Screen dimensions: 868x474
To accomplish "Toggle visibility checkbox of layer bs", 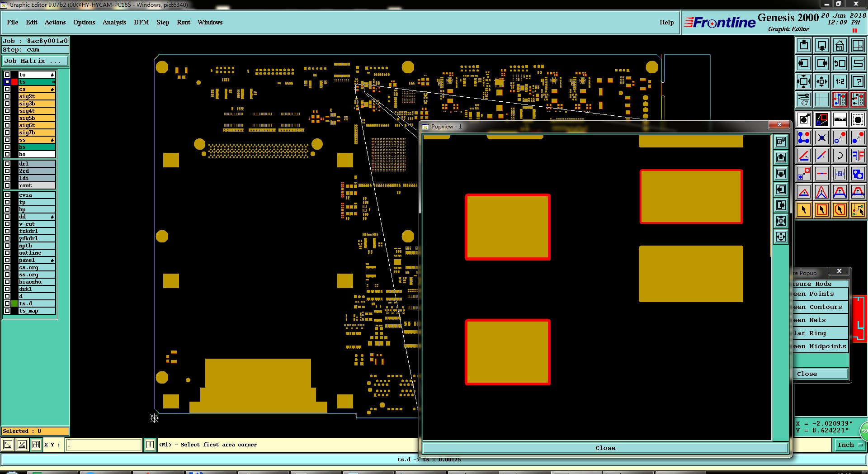I will click(x=7, y=147).
